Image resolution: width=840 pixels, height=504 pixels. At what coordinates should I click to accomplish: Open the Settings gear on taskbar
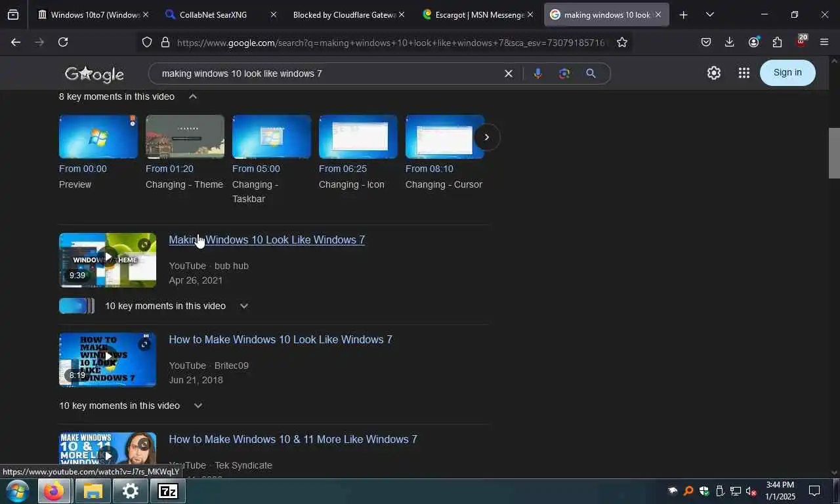coord(131,491)
